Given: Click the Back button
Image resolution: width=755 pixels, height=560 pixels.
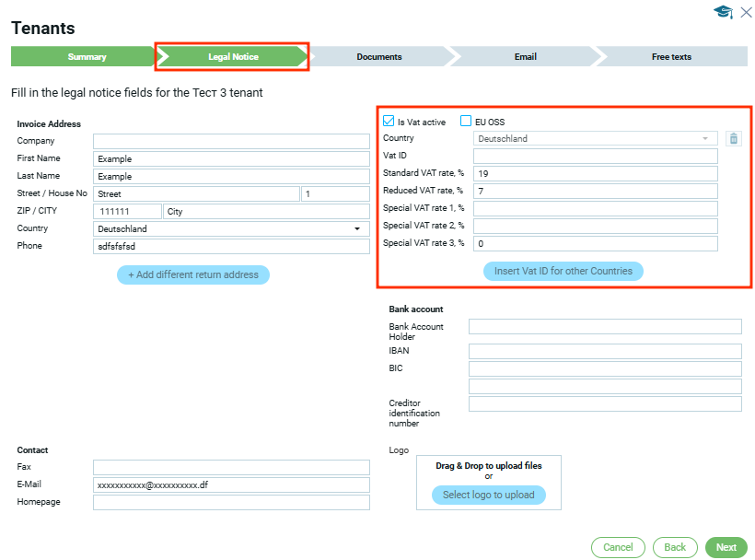Looking at the screenshot, I should [675, 547].
